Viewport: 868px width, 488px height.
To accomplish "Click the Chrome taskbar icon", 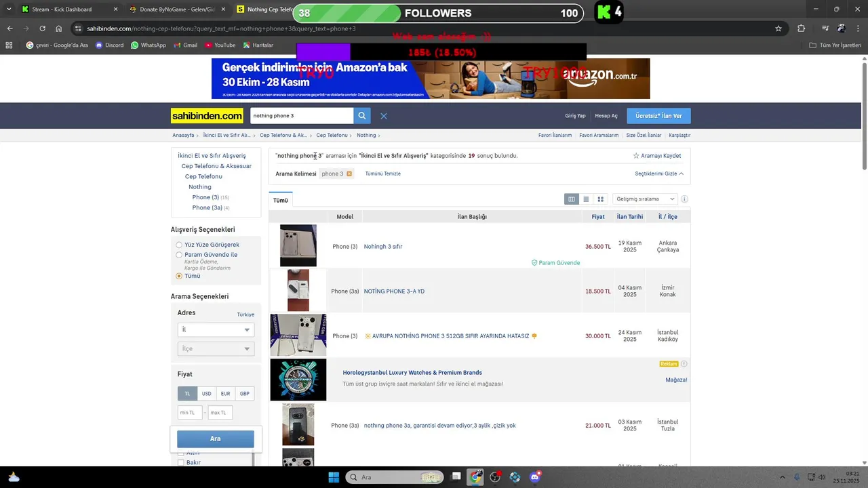I will tap(476, 477).
